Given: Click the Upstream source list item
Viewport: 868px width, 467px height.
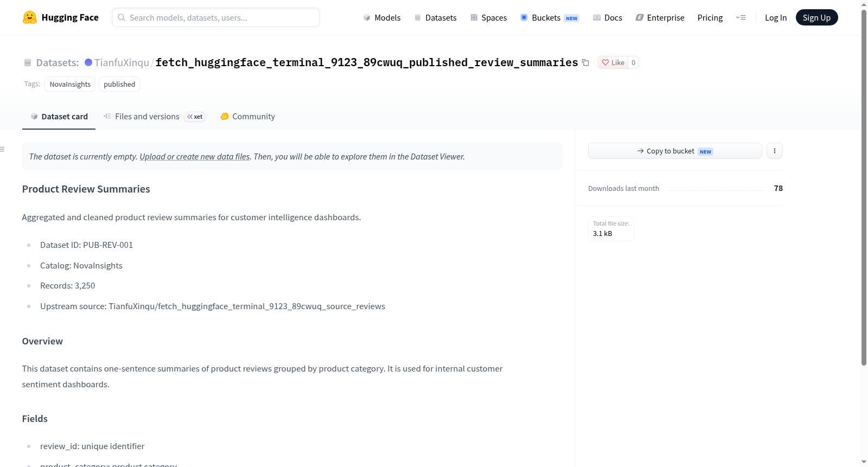Looking at the screenshot, I should tap(213, 306).
